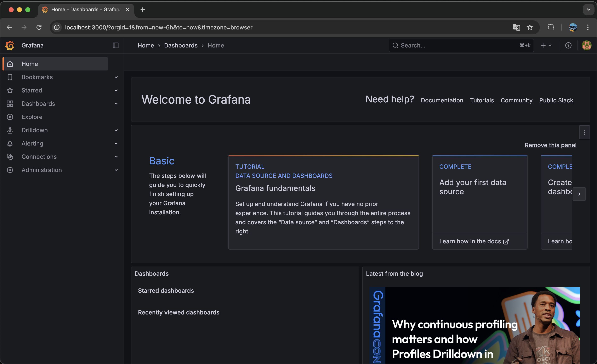
Task: Focus the Search input field
Action: click(458, 45)
